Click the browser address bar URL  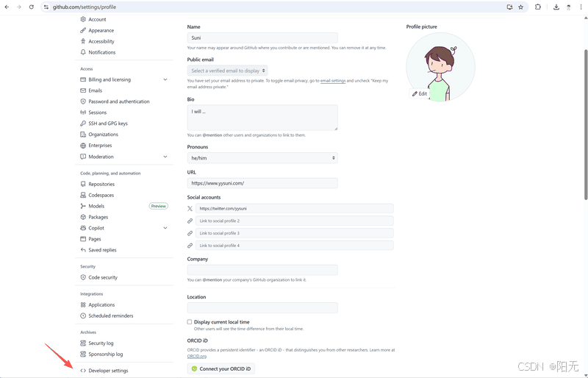(x=85, y=7)
